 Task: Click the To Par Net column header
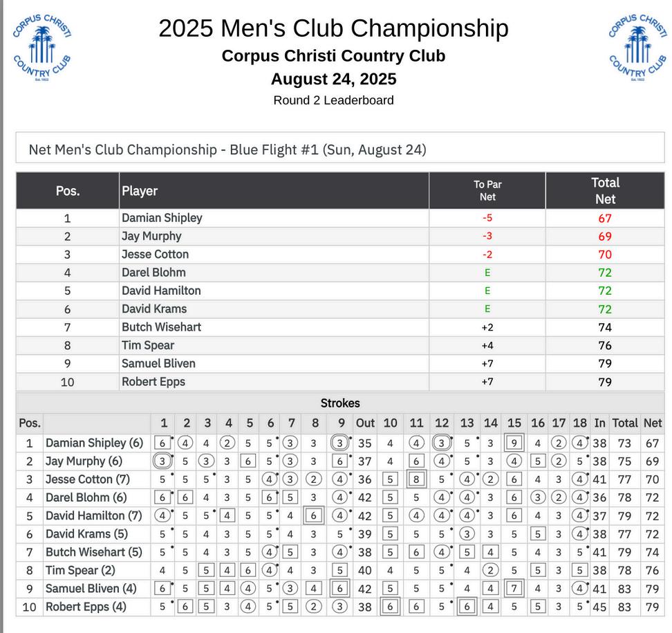coord(487,190)
